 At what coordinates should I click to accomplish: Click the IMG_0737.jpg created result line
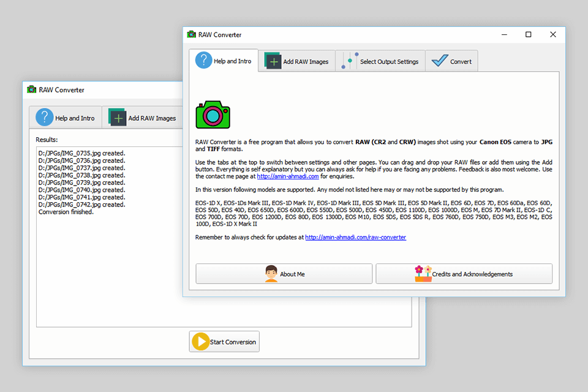[81, 168]
